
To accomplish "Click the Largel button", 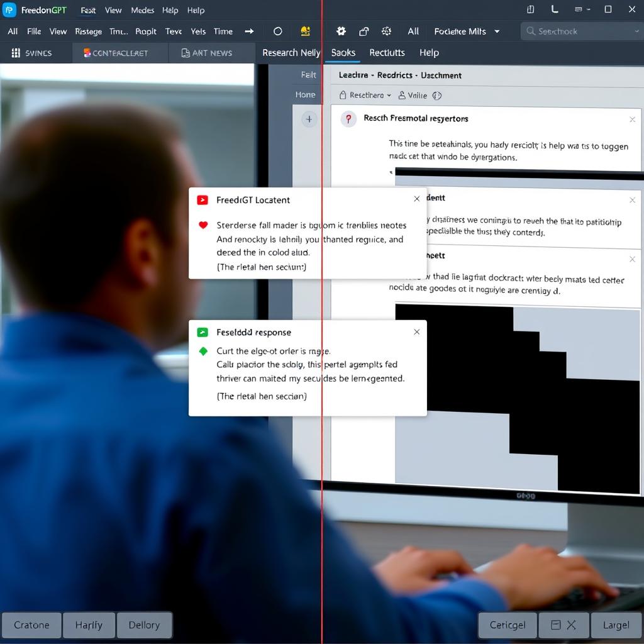I will click(616, 625).
